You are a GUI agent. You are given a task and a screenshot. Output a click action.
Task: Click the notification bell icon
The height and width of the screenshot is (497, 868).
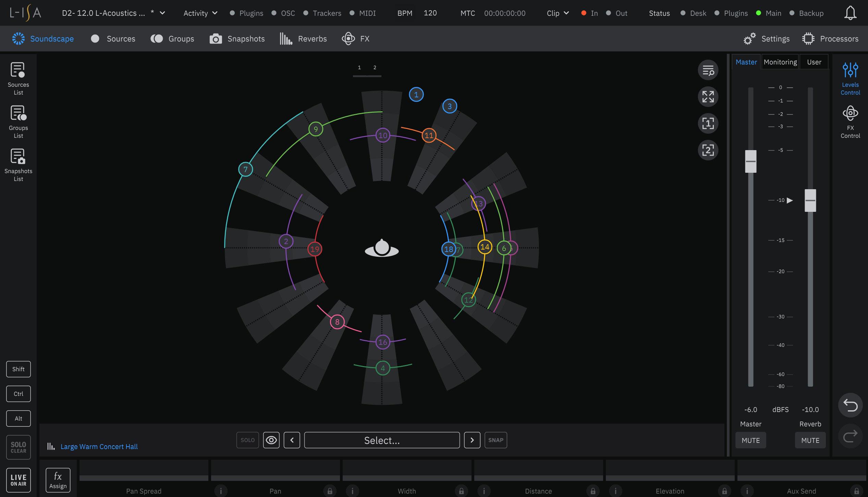[850, 13]
